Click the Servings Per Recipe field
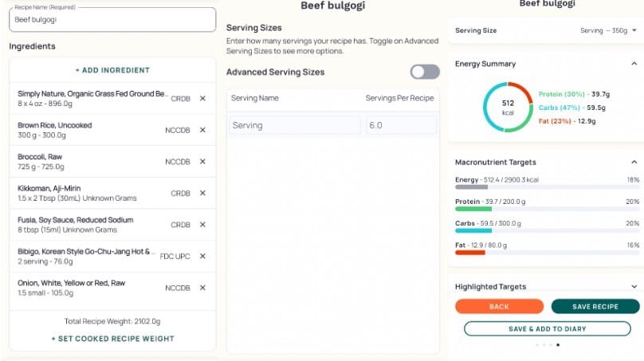This screenshot has height=361, width=644. click(x=401, y=125)
